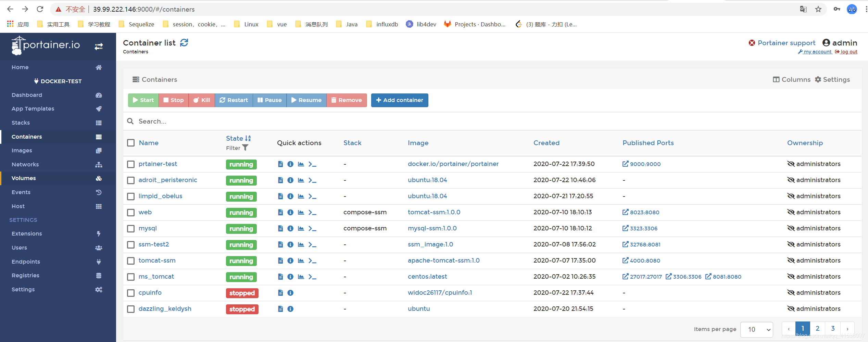Inspect info icon for dazzling_keldysh
This screenshot has height=342, width=868.
[290, 309]
